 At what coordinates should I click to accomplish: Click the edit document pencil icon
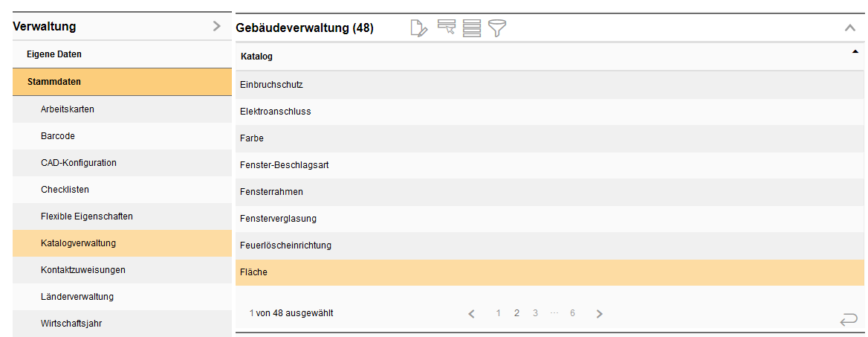[419, 28]
